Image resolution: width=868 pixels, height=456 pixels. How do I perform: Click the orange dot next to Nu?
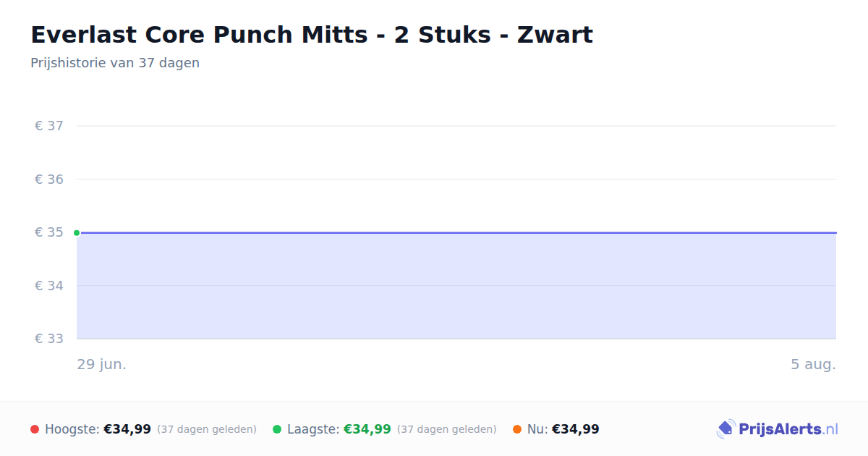click(x=517, y=429)
